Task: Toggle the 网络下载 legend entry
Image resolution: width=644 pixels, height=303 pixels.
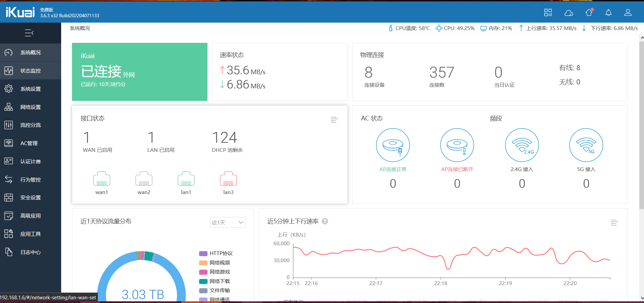Action: tap(215, 281)
